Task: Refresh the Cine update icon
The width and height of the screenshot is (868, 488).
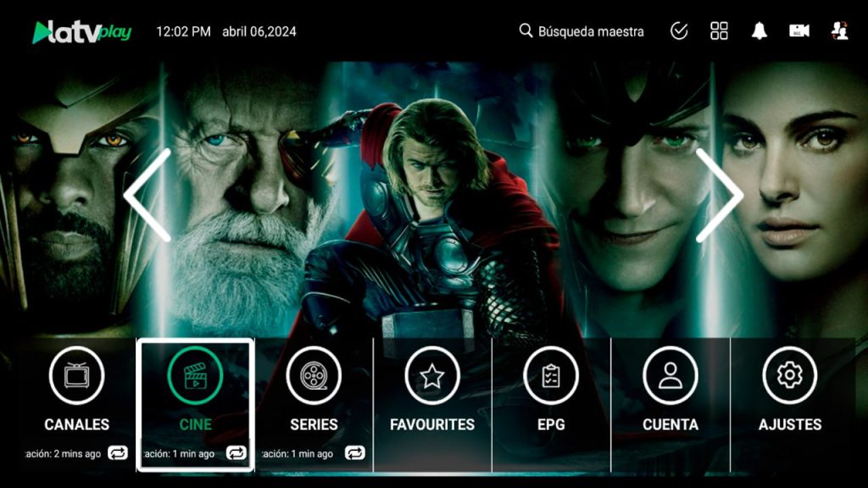Action: coord(236,453)
